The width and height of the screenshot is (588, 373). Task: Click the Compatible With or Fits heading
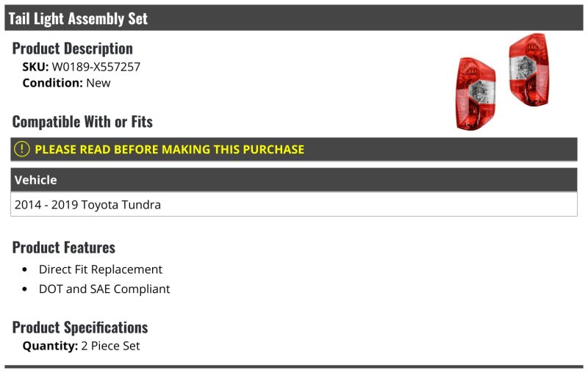(x=82, y=122)
